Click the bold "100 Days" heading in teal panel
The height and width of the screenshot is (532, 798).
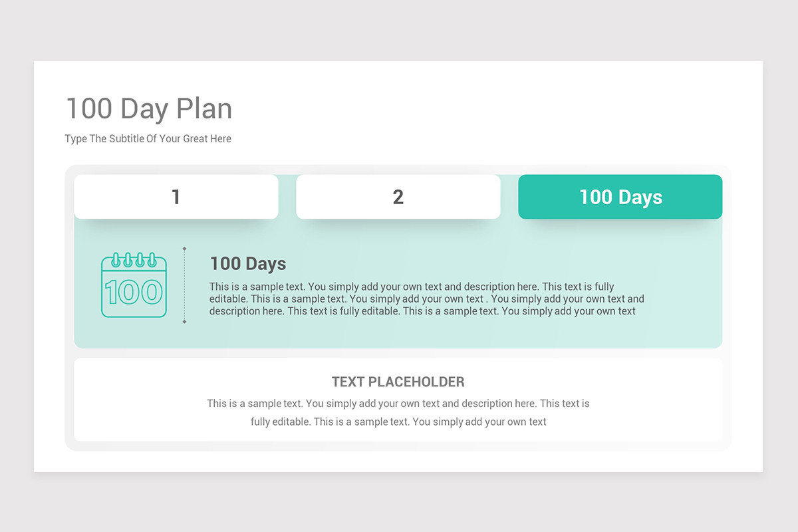(248, 264)
